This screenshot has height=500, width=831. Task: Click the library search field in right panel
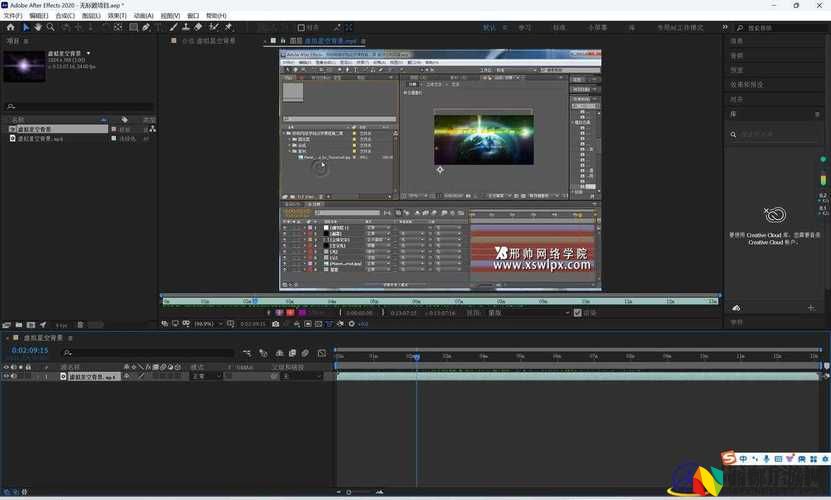click(775, 134)
